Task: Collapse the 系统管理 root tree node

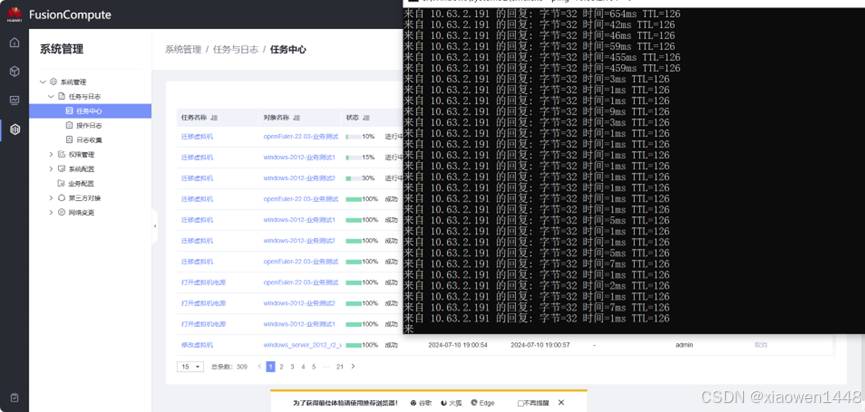Action: click(x=43, y=82)
